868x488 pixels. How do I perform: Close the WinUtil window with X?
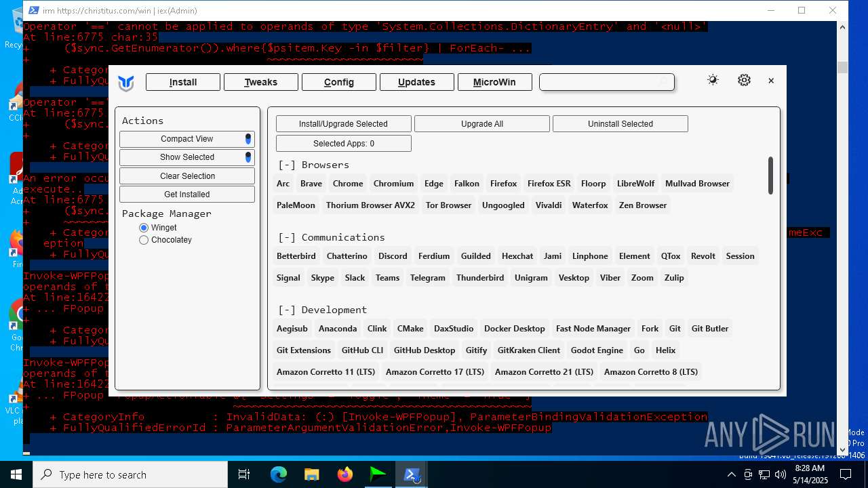771,81
